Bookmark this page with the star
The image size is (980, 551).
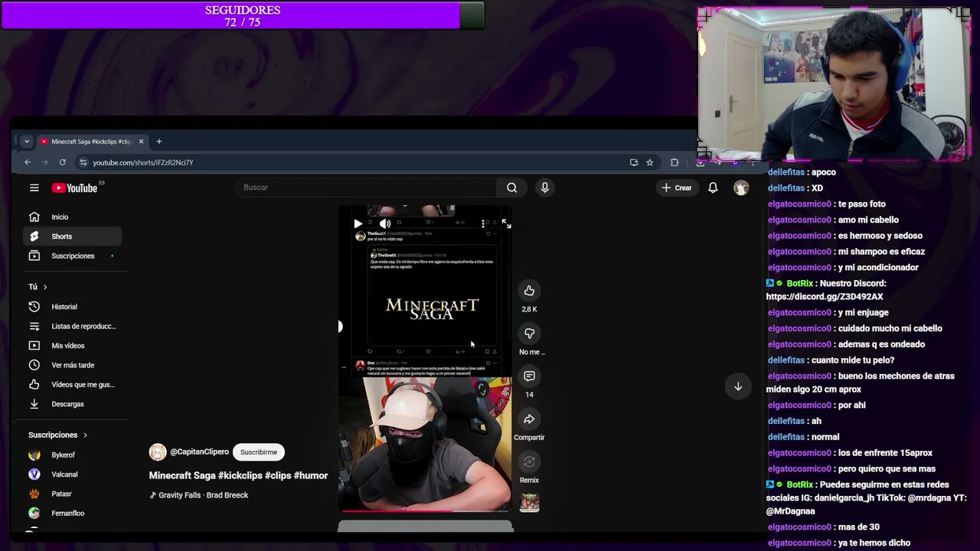tap(649, 162)
